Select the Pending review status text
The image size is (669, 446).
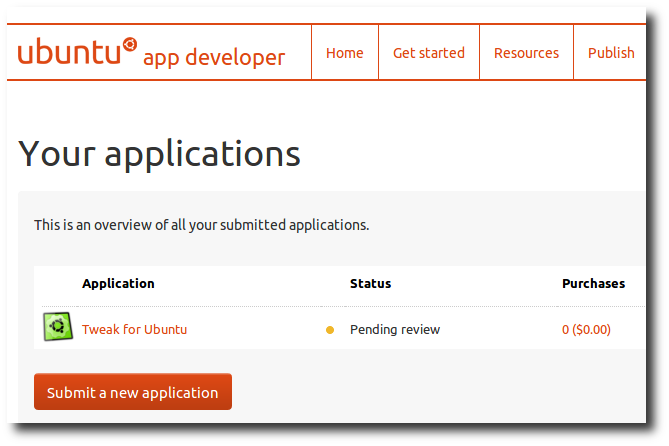click(395, 329)
